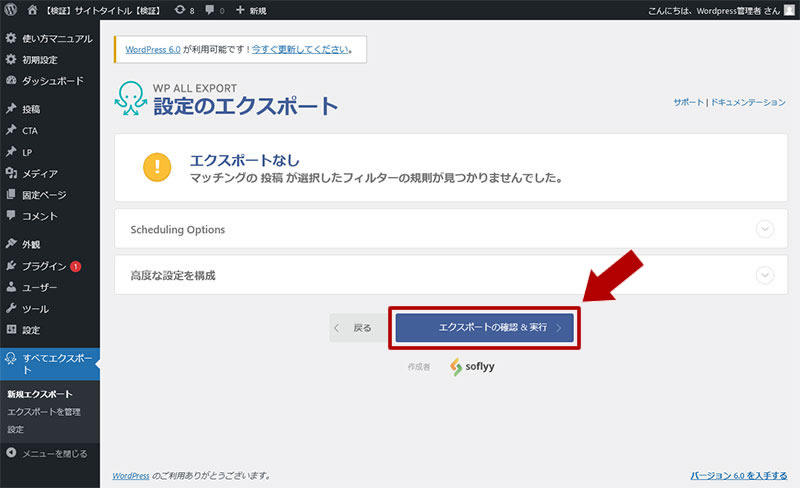
Task: Open the ドキュメンテーション link
Action: click(x=750, y=103)
